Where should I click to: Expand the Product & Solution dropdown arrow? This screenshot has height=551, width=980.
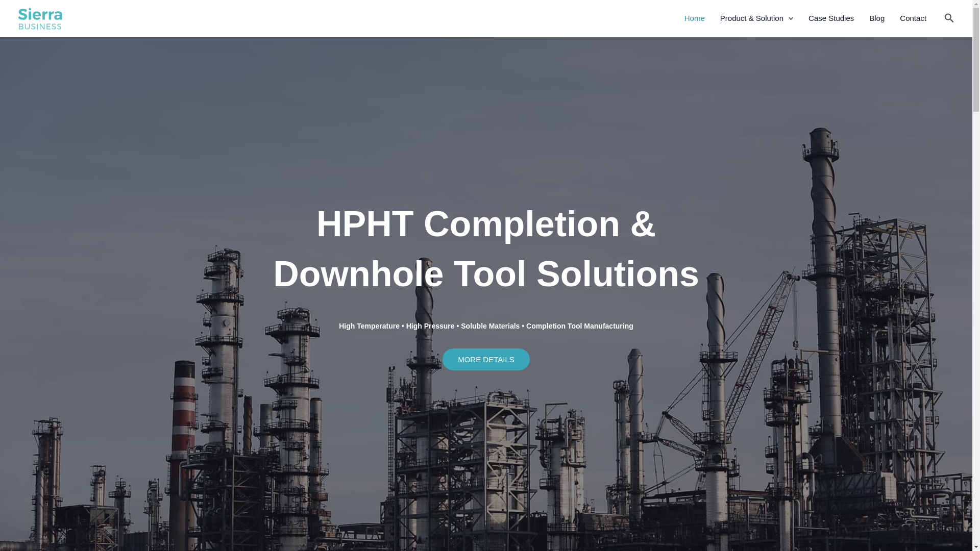[791, 19]
